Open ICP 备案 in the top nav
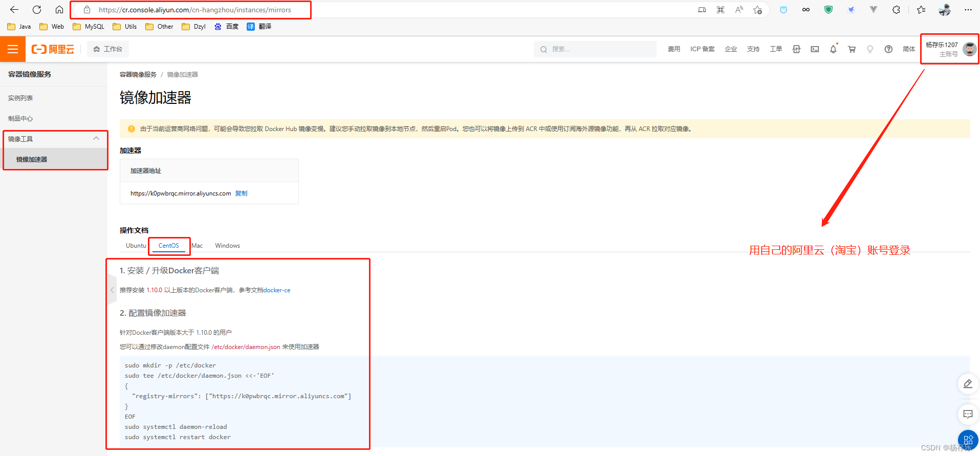Image resolution: width=980 pixels, height=456 pixels. [702, 49]
